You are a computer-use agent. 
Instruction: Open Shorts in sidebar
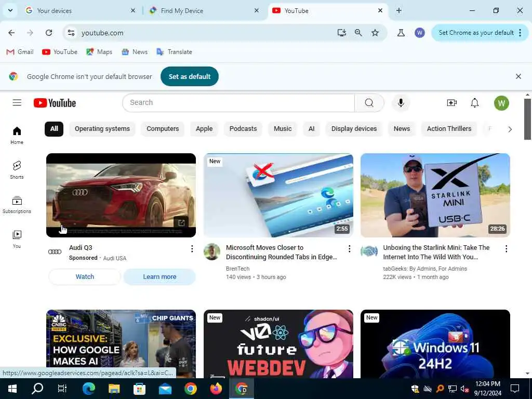click(x=17, y=170)
